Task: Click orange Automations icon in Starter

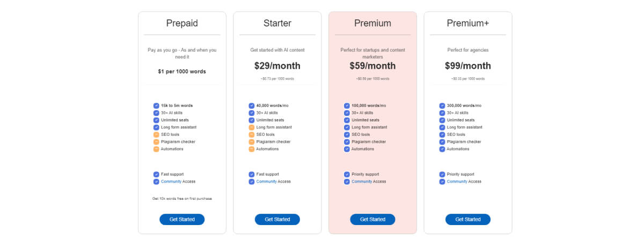Action: pos(252,149)
